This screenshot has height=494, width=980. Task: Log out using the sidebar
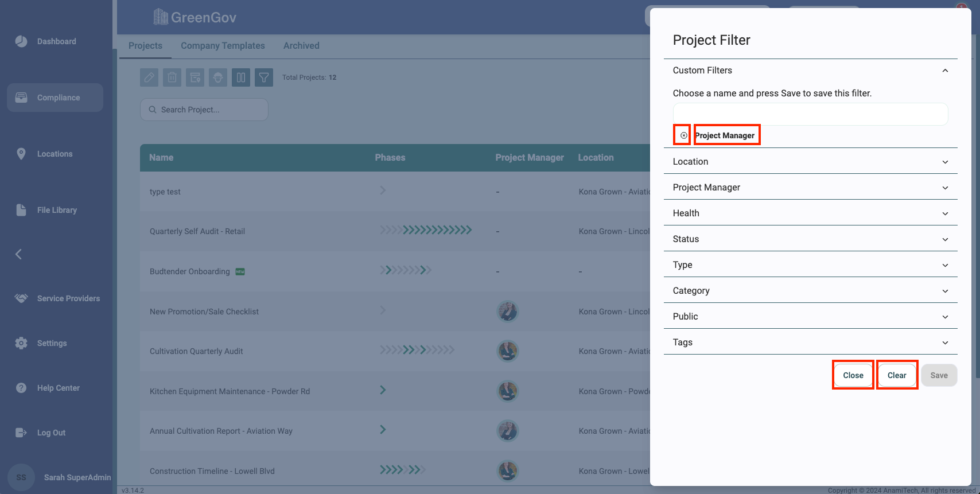point(40,433)
